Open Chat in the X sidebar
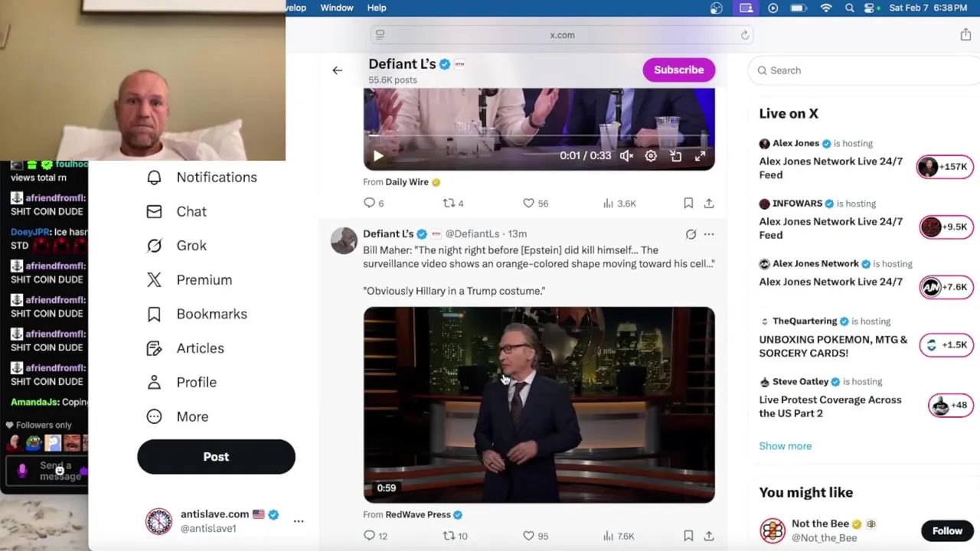The width and height of the screenshot is (980, 551). pyautogui.click(x=176, y=212)
